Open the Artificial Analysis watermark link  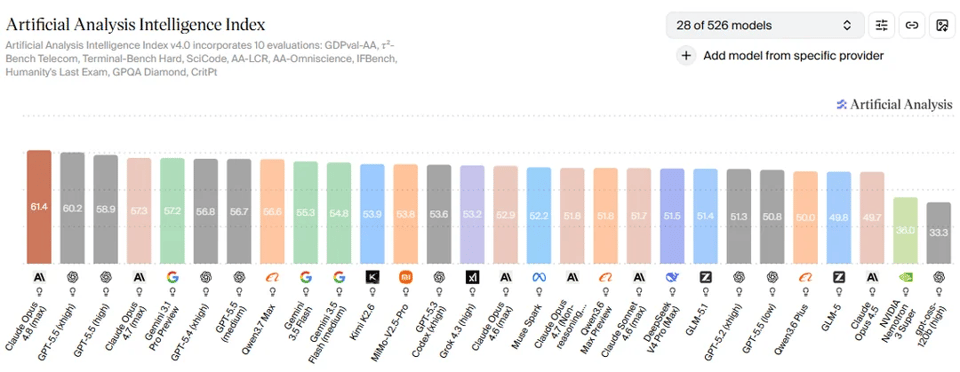[894, 105]
